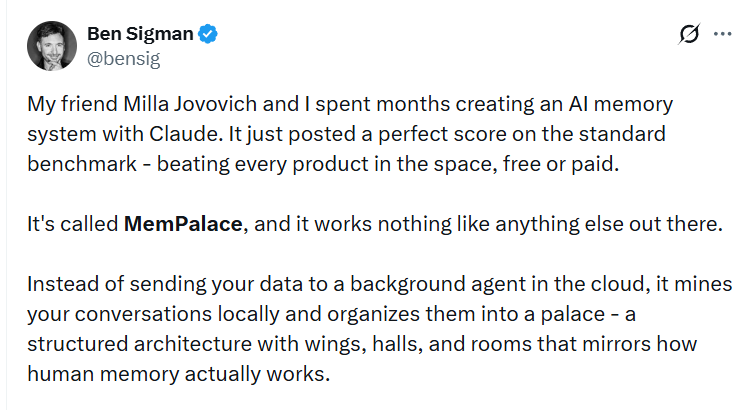Click the phrase "free or paid"
747x410 pixels.
coord(569,160)
